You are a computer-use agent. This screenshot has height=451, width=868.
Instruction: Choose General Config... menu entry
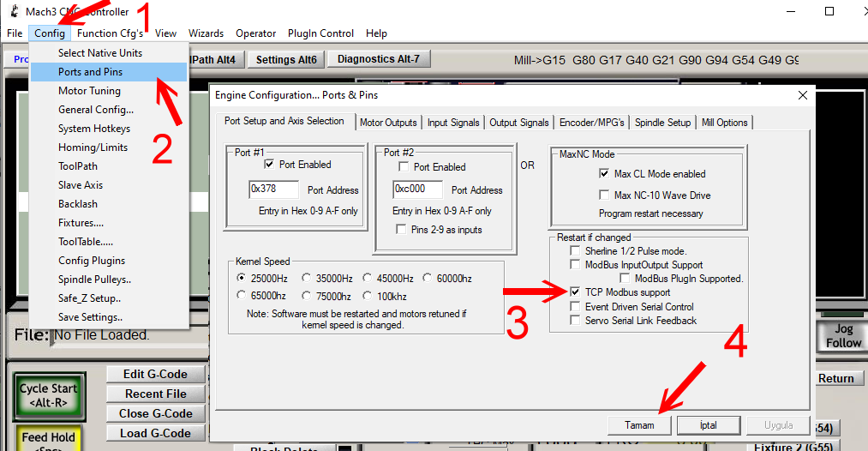coord(109,110)
